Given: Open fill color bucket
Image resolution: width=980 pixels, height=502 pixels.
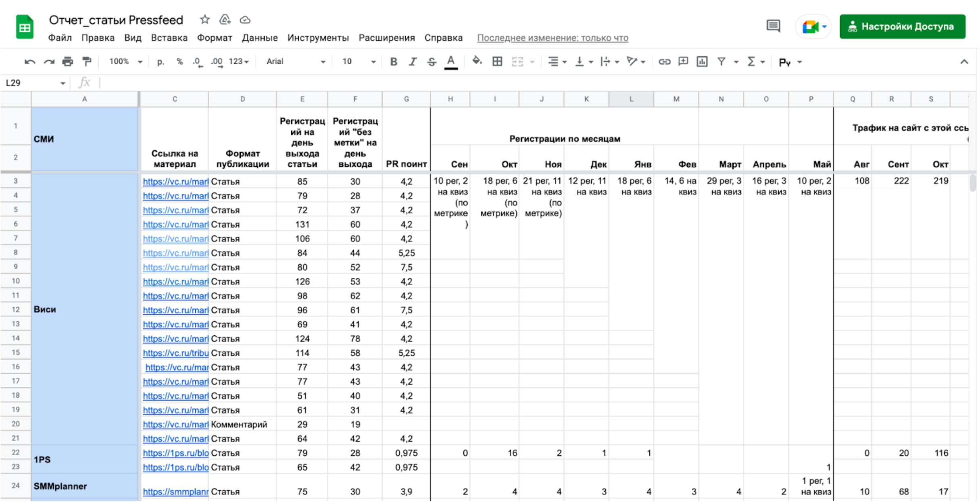Looking at the screenshot, I should [477, 61].
